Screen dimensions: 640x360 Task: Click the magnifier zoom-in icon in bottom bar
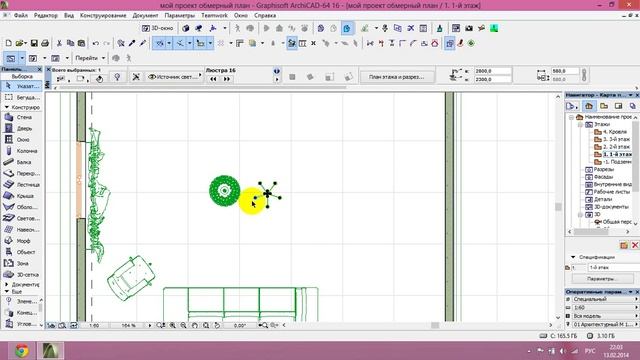172,325
